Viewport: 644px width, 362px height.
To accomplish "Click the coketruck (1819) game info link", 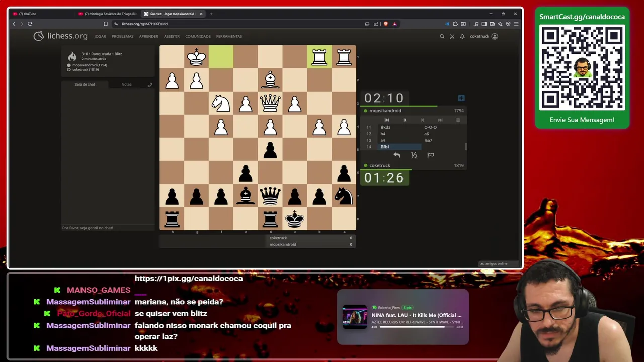I will coord(86,70).
